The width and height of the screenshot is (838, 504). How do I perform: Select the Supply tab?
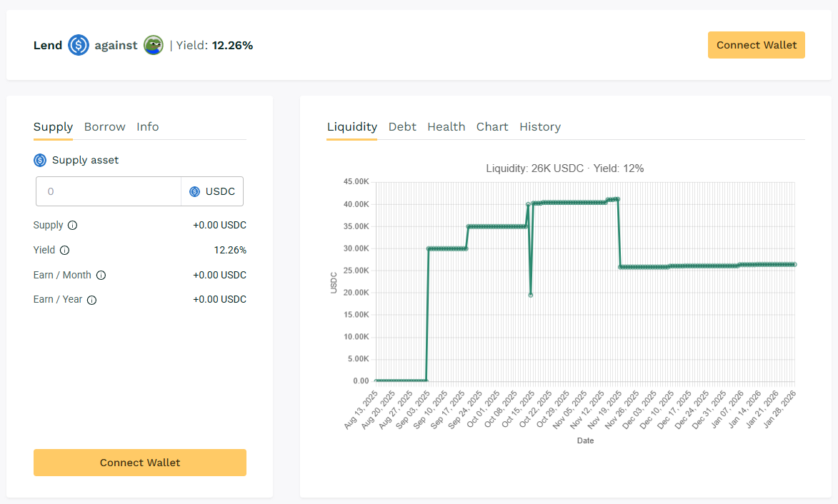click(x=53, y=127)
